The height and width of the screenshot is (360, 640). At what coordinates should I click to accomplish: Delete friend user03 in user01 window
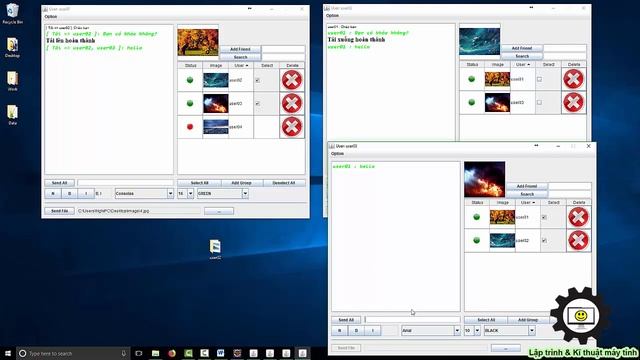click(292, 103)
